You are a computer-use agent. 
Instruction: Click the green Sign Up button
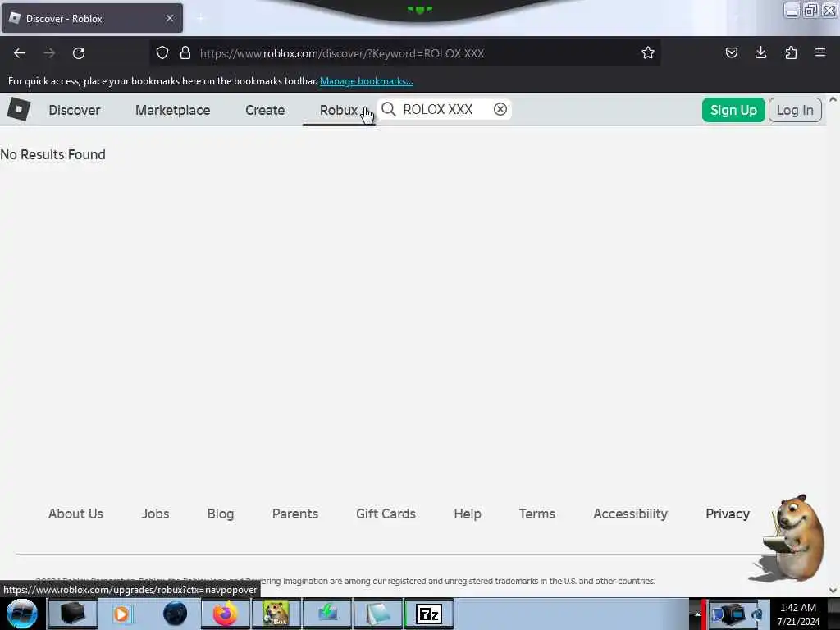click(x=733, y=110)
